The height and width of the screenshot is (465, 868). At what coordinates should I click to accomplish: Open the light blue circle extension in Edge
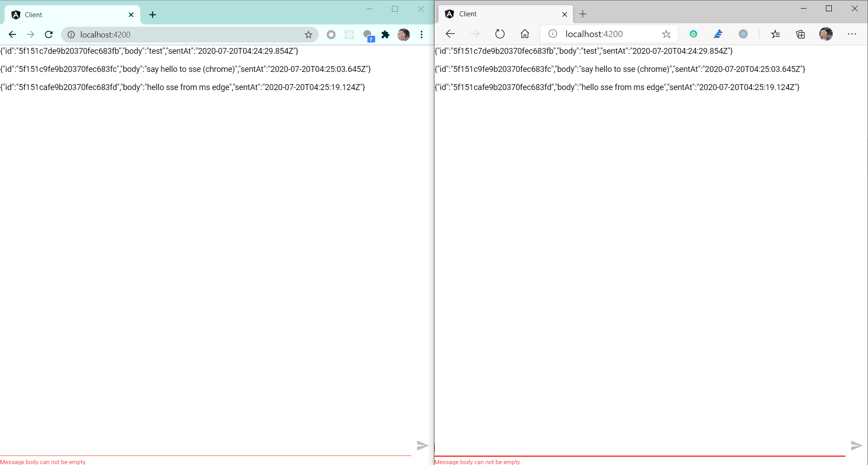[x=743, y=34]
